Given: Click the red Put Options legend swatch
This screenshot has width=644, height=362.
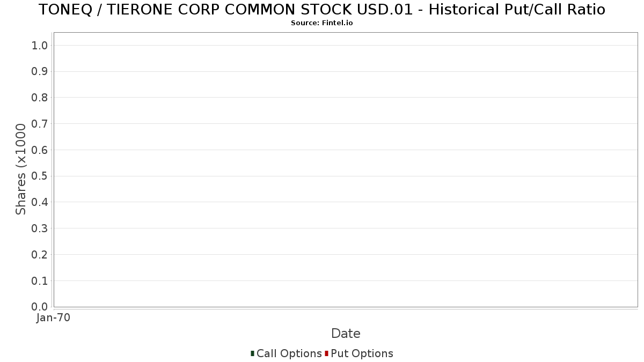Looking at the screenshot, I should coord(326,353).
